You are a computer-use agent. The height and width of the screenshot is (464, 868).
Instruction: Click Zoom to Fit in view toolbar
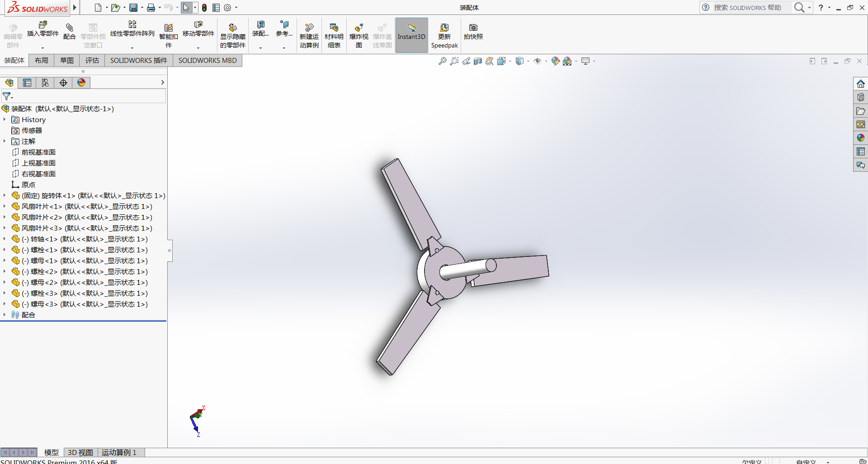click(x=443, y=61)
